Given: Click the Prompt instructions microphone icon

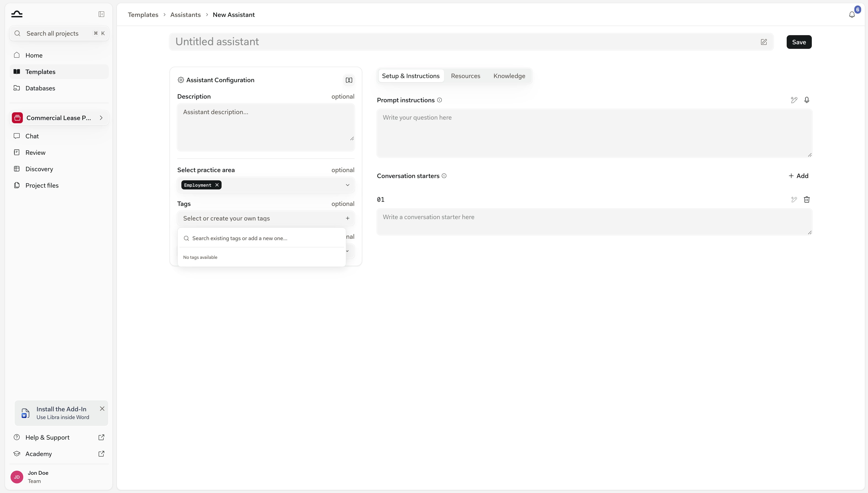Looking at the screenshot, I should click(807, 100).
